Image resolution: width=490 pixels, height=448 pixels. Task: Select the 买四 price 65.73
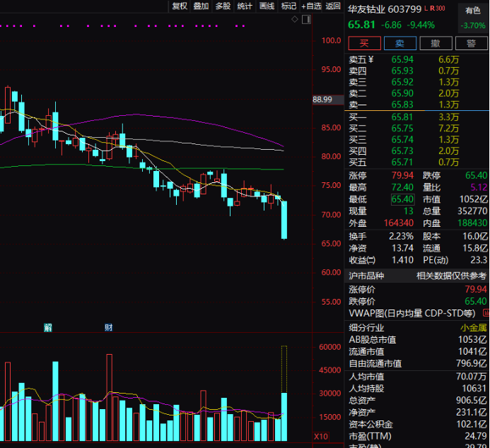pyautogui.click(x=402, y=151)
